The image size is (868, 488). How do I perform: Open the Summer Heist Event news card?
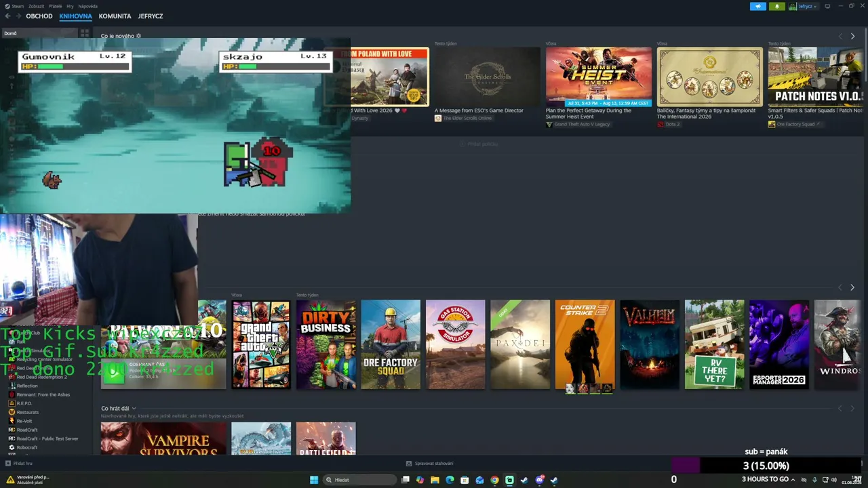click(599, 77)
